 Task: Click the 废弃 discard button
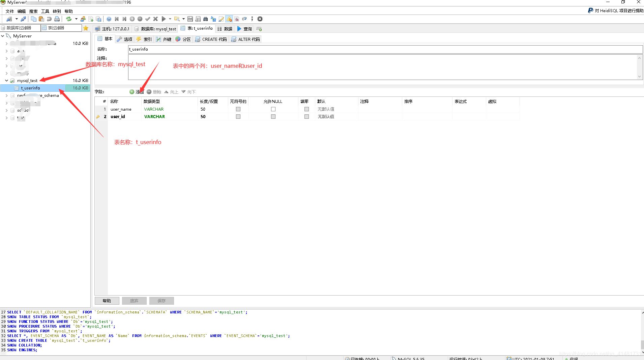(x=134, y=301)
